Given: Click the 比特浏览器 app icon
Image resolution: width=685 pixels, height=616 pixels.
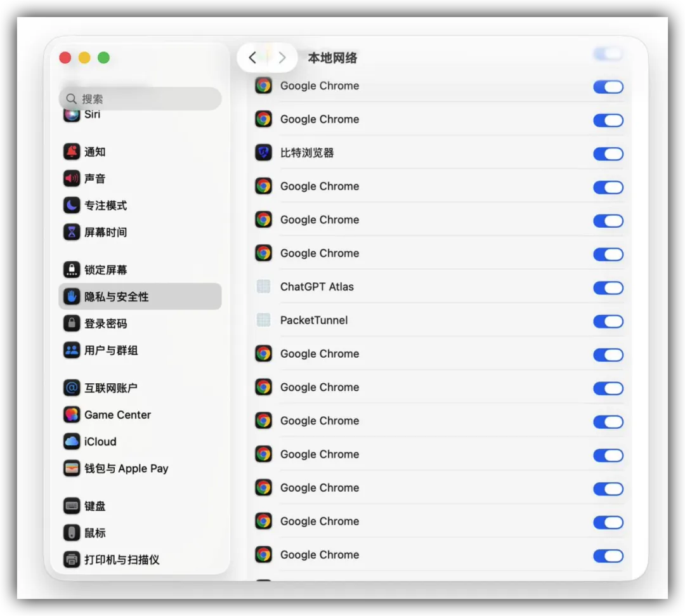Looking at the screenshot, I should pyautogui.click(x=263, y=152).
